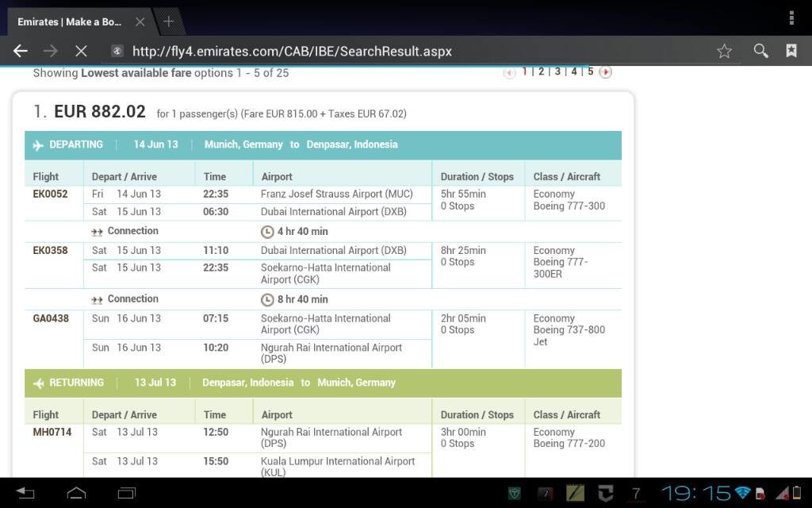The width and height of the screenshot is (812, 508).
Task: Select the EUR 882.02 fare price
Action: [x=100, y=111]
